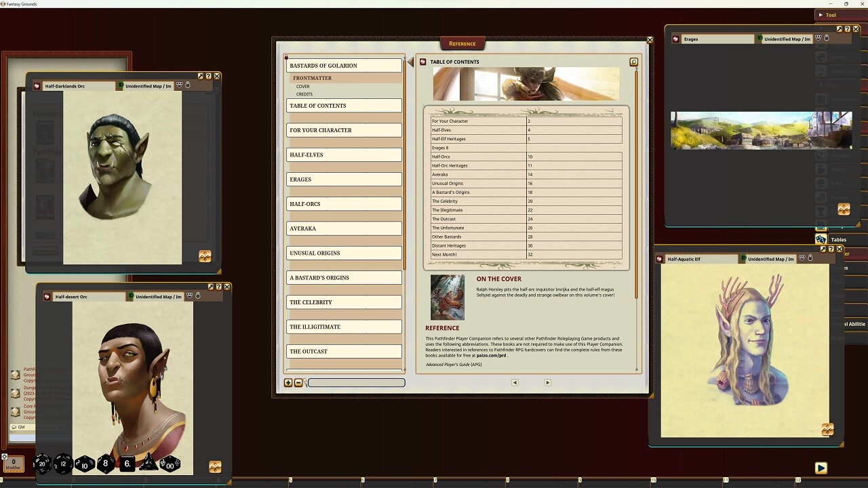Collapse the Frontmatter section in the reference sidebar
This screenshot has width=868, height=488.
point(313,78)
